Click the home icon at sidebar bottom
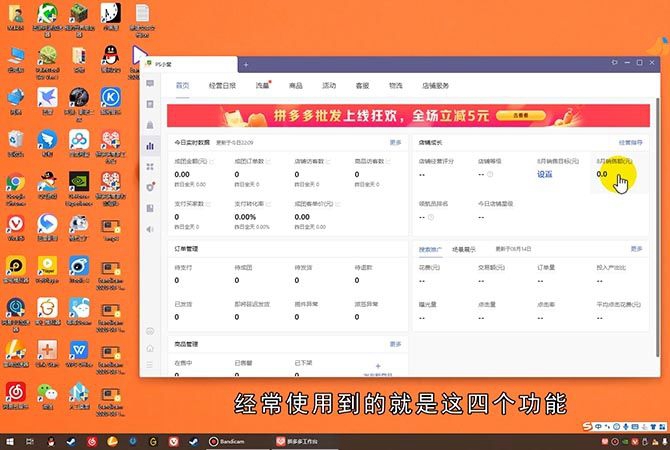This screenshot has width=670, height=450. [150, 348]
